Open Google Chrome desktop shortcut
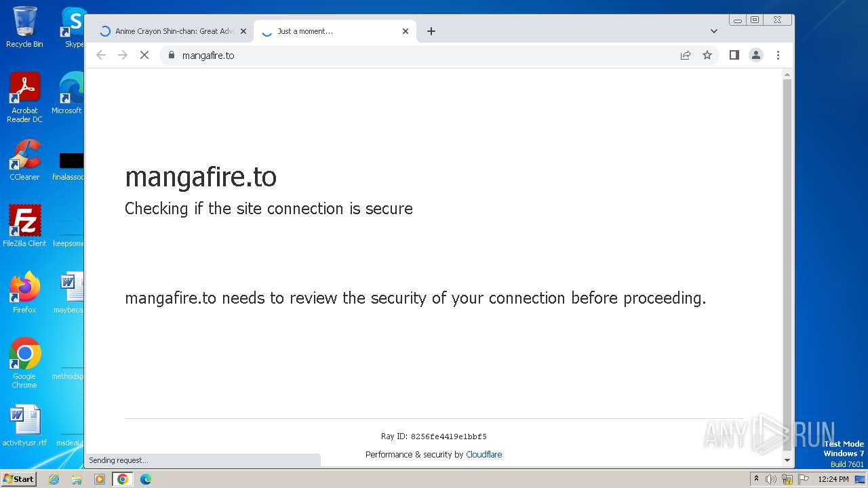Screen dimensions: 868x488 click(24, 363)
